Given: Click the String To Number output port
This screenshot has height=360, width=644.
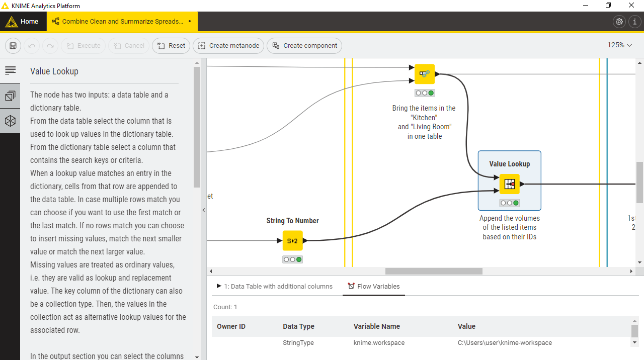Looking at the screenshot, I should tap(305, 241).
